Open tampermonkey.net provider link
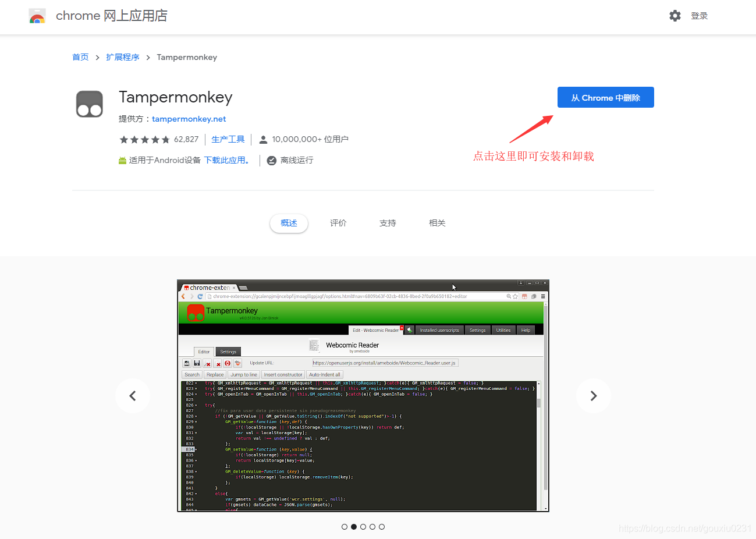Viewport: 756px width, 539px height. [x=189, y=119]
